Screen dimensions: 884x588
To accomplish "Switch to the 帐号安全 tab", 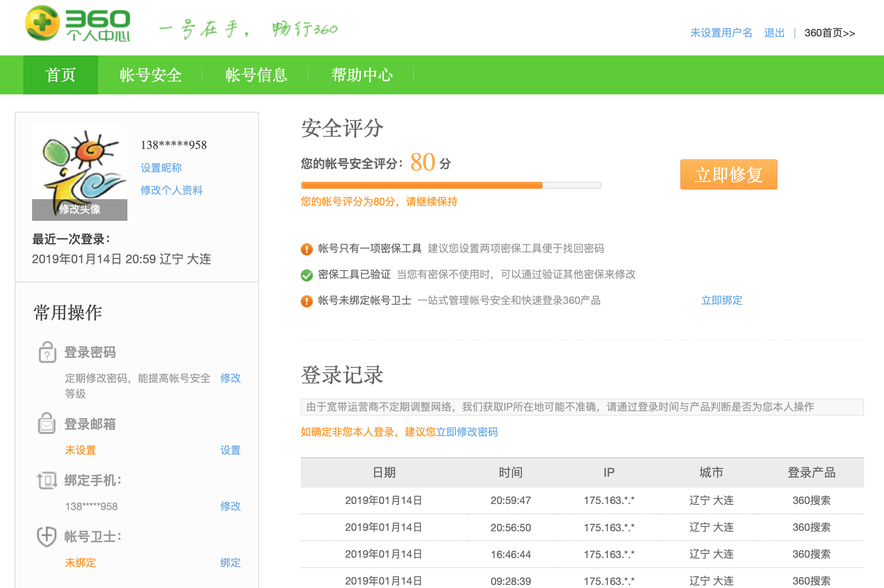I will tap(151, 74).
